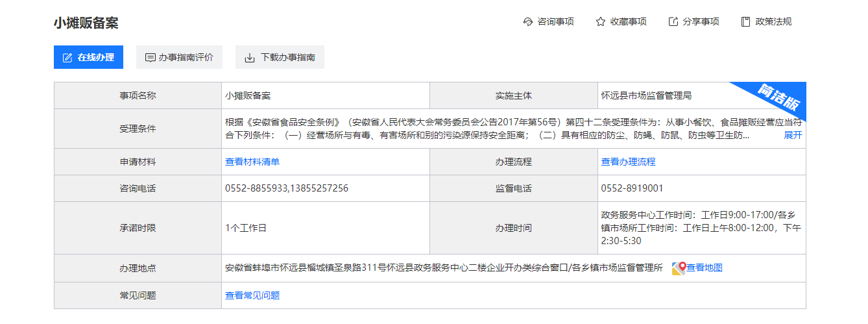Click the map pin icon beside 查看地图
Image resolution: width=868 pixels, height=324 pixels.
pyautogui.click(x=679, y=268)
